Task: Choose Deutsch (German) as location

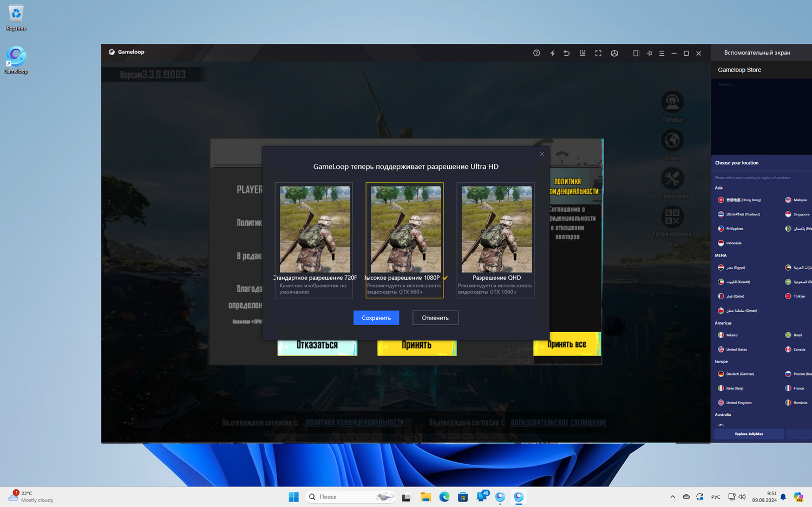Action: pos(736,374)
